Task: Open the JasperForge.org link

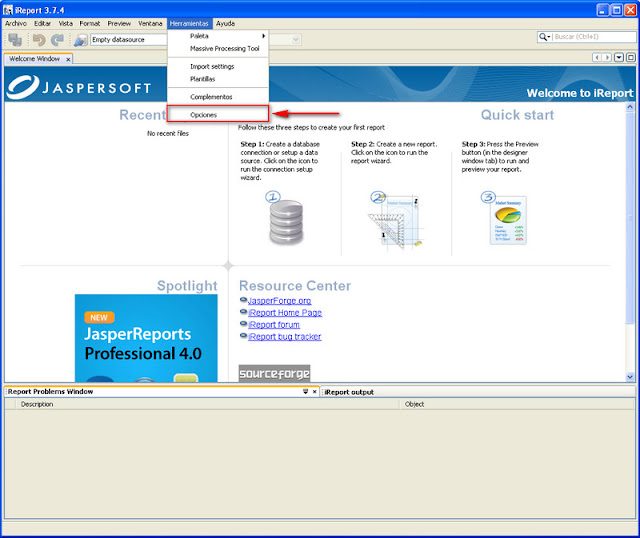Action: pyautogui.click(x=279, y=301)
